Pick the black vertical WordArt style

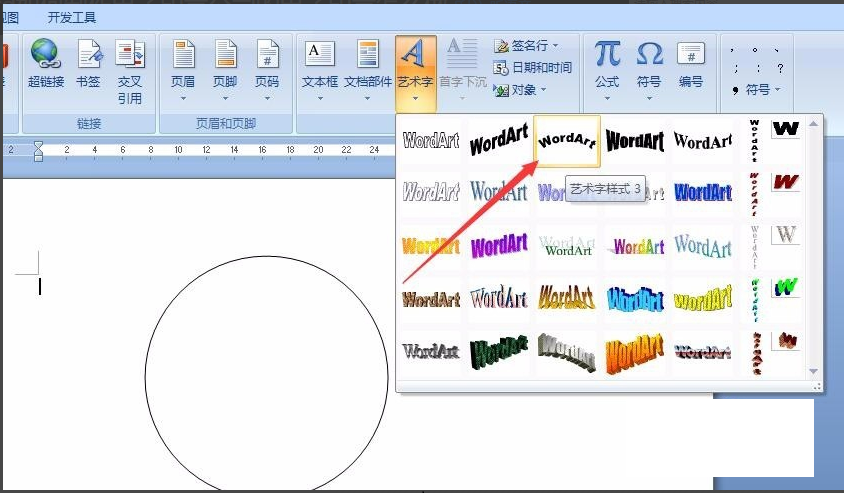(x=754, y=141)
